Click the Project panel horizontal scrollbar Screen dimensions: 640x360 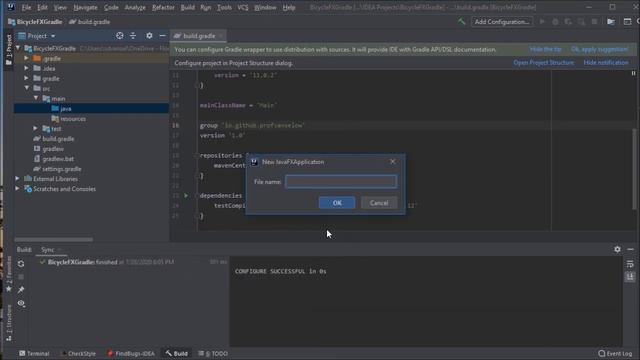point(53,240)
